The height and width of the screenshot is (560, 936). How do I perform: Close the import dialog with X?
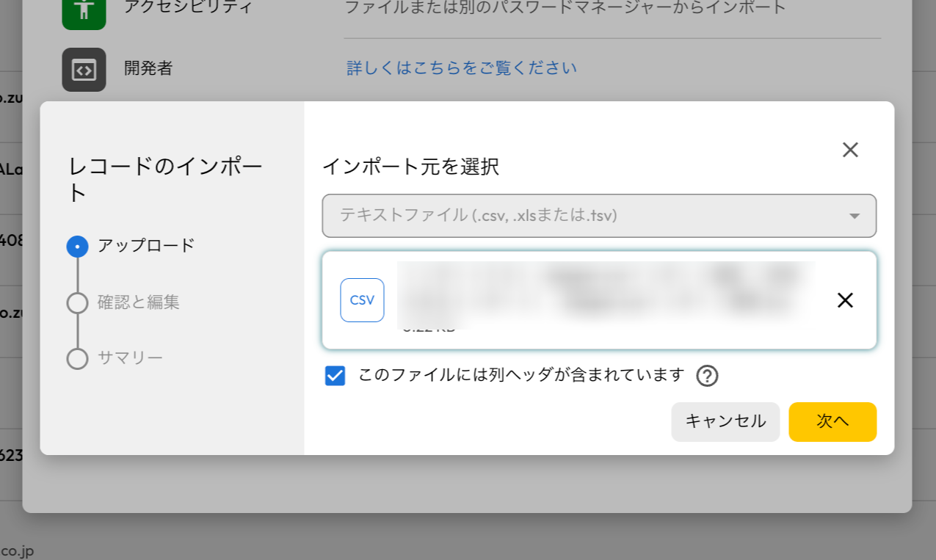pos(850,150)
